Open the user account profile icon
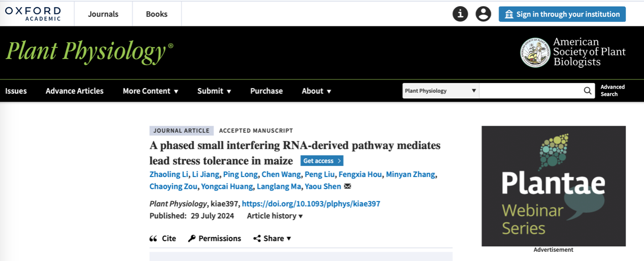 (483, 14)
